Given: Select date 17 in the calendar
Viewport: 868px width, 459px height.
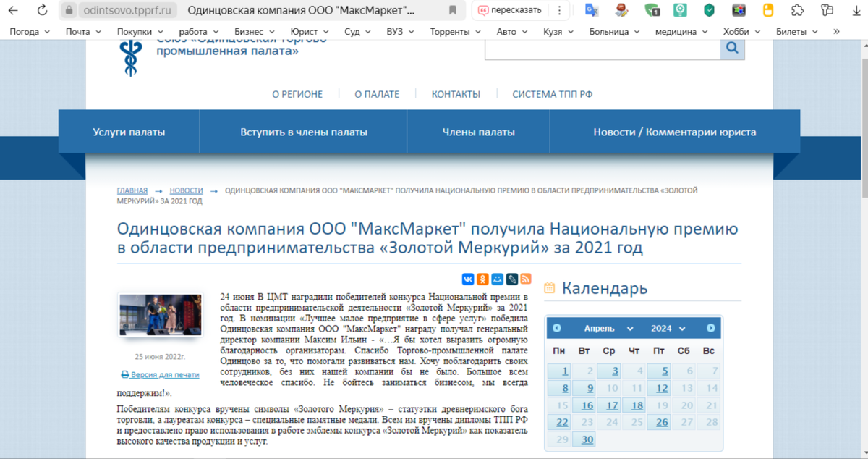Looking at the screenshot, I should [x=608, y=405].
